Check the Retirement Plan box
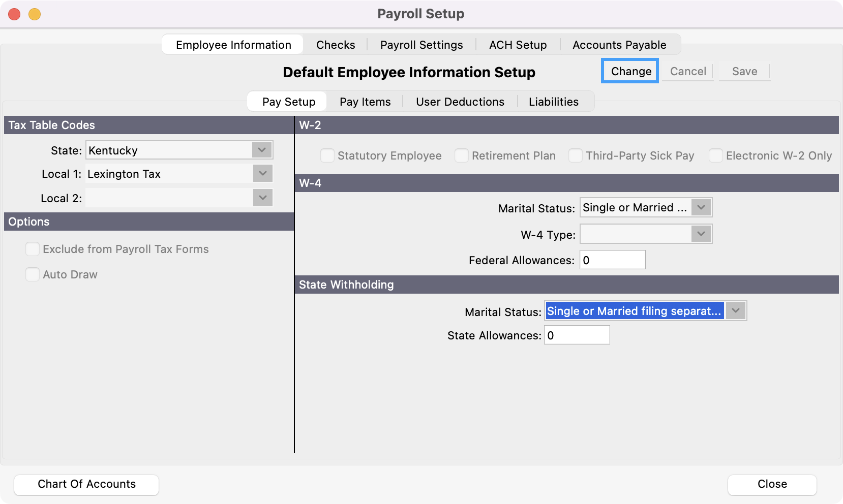 [462, 155]
